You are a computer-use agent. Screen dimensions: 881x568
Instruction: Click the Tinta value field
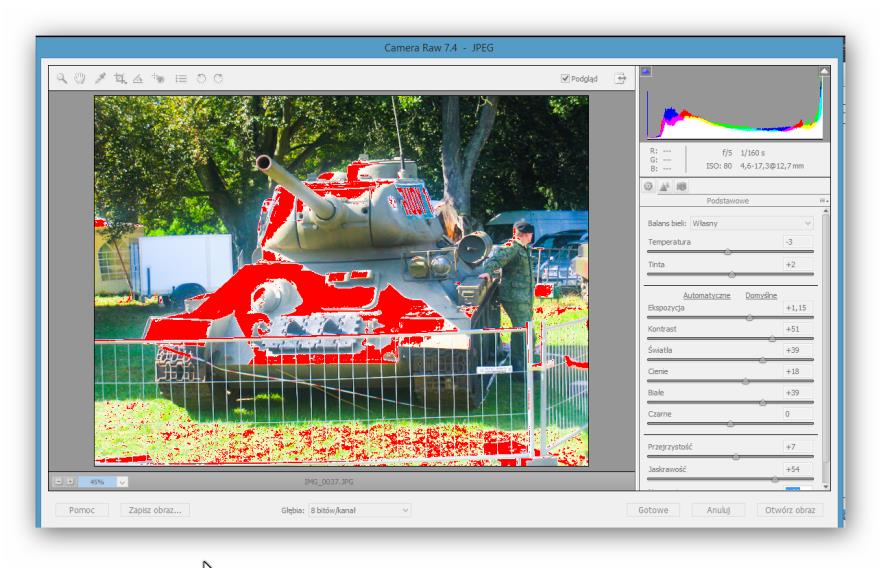[798, 264]
